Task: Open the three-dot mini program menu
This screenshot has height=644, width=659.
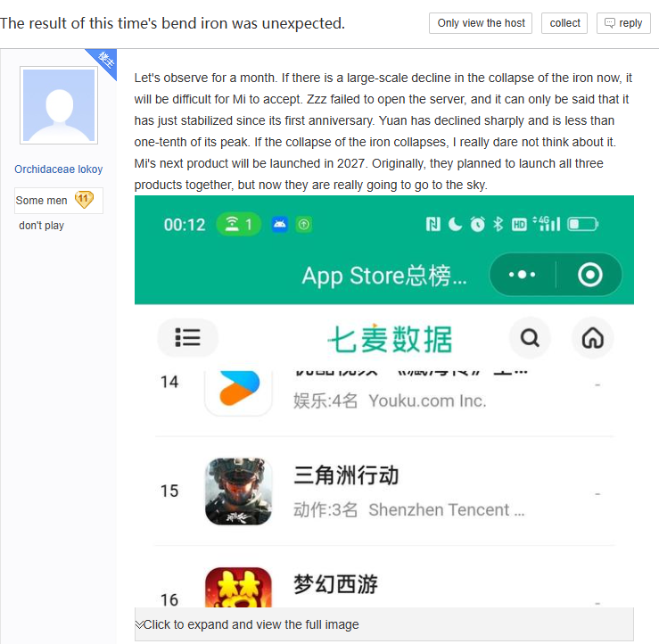Action: coord(522,275)
